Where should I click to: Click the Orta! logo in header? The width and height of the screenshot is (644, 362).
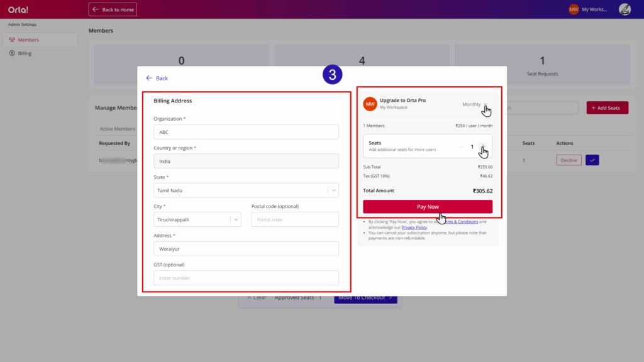point(18,9)
